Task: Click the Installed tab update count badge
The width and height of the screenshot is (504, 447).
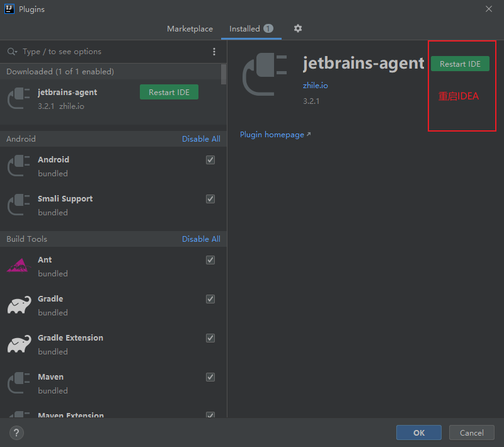Action: coord(268,28)
